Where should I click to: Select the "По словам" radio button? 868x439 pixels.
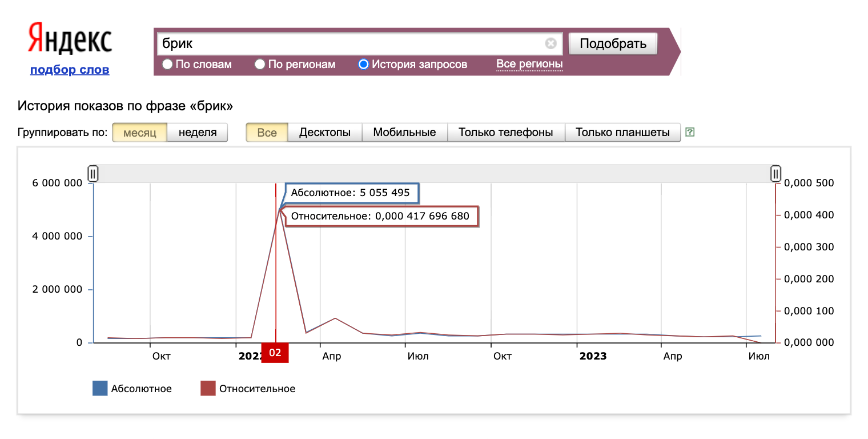[167, 64]
